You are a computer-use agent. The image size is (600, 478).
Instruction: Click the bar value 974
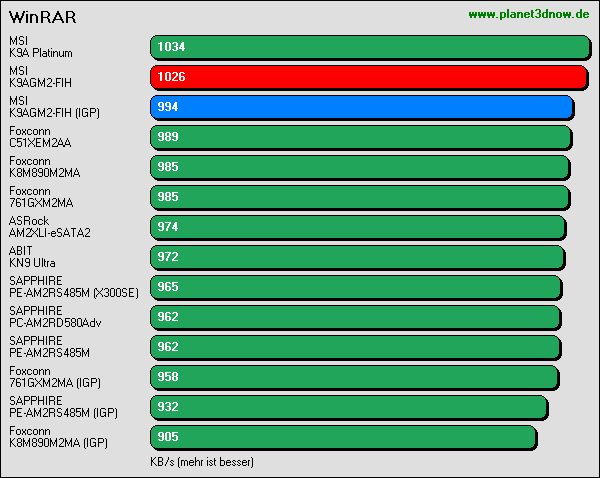click(x=168, y=227)
